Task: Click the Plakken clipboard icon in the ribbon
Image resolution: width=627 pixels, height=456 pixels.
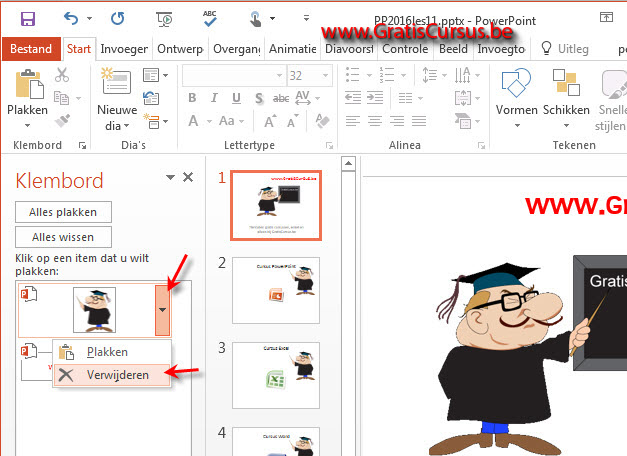Action: [29, 84]
